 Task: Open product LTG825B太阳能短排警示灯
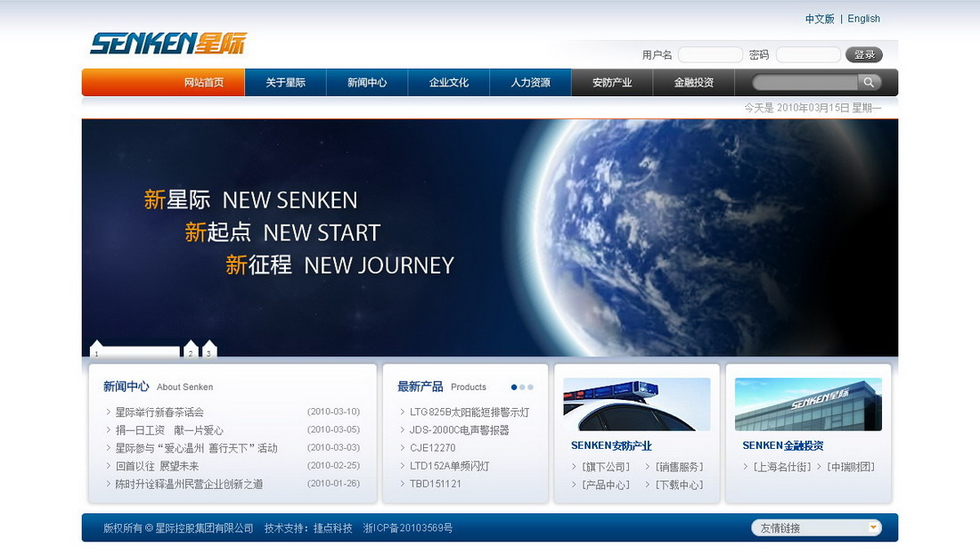(470, 412)
